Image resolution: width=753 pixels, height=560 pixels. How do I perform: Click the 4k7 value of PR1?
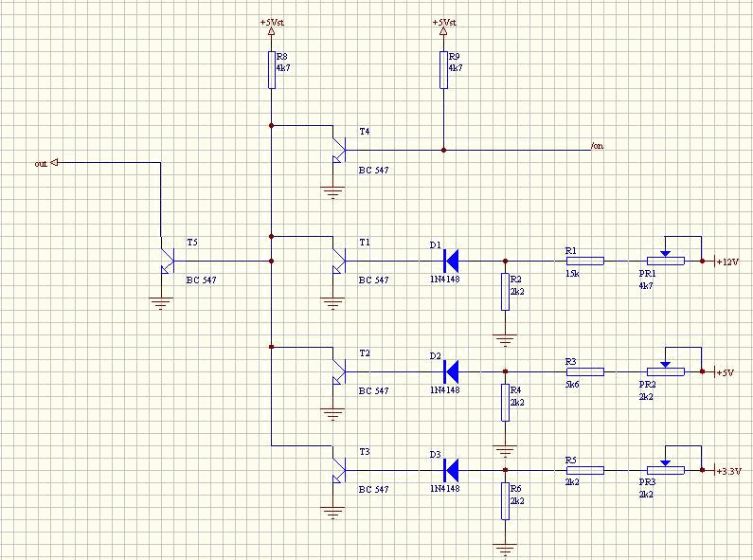pyautogui.click(x=646, y=286)
